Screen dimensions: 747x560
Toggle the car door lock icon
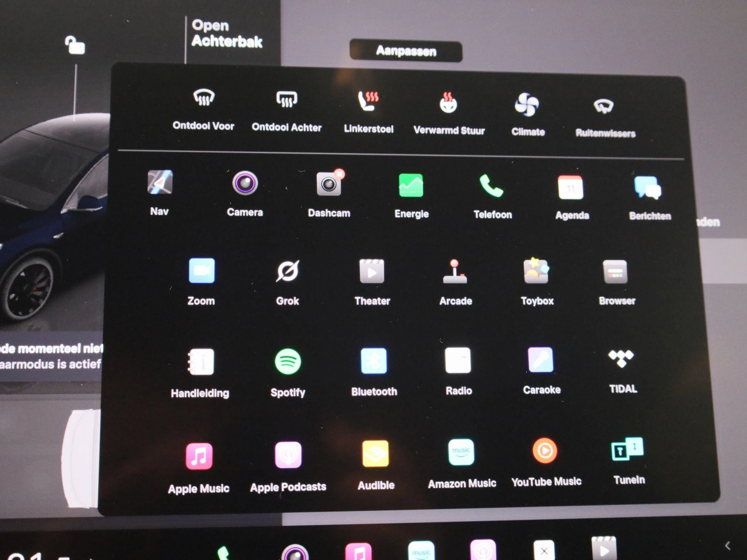(x=75, y=45)
